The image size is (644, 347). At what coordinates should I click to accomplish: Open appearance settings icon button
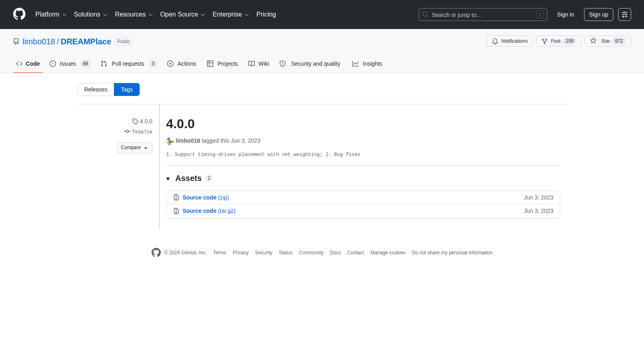coord(625,15)
